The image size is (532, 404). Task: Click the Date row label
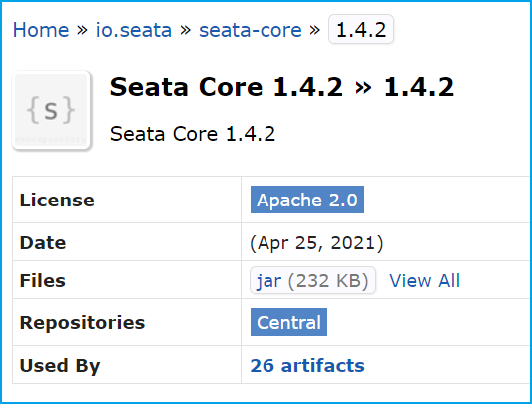43,242
